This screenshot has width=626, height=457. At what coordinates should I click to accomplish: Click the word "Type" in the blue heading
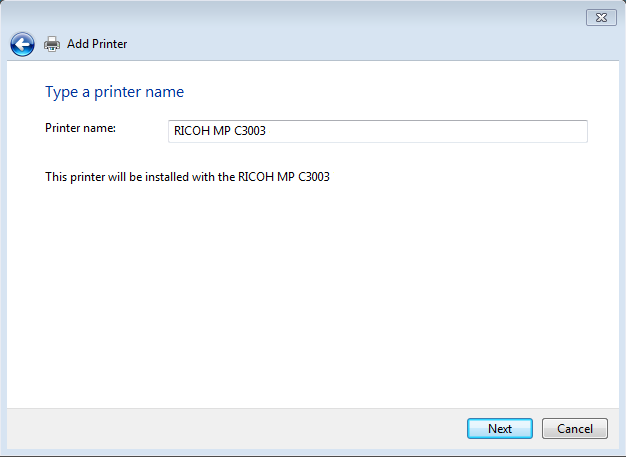coord(60,92)
